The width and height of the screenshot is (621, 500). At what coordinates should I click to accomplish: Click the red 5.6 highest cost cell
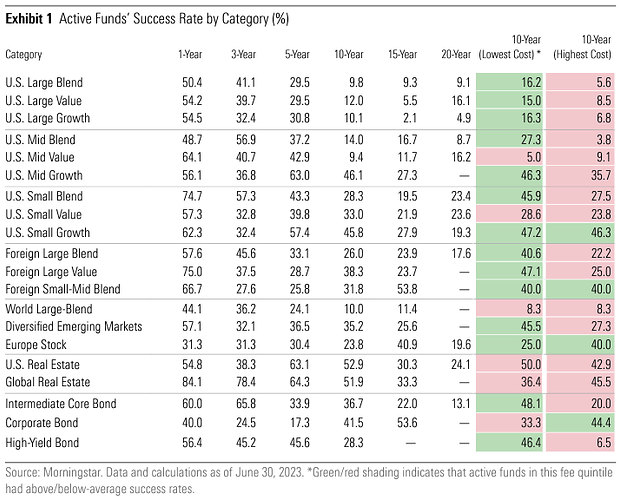[580, 82]
